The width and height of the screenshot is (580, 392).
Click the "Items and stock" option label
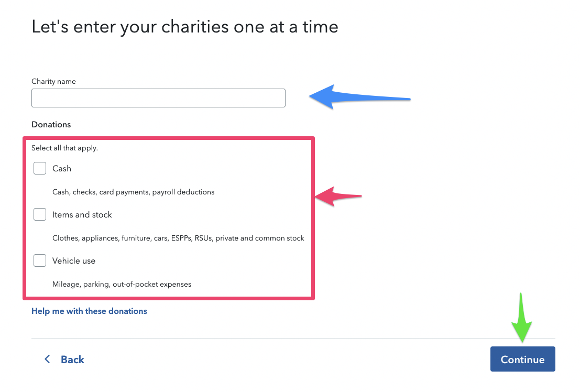click(82, 215)
